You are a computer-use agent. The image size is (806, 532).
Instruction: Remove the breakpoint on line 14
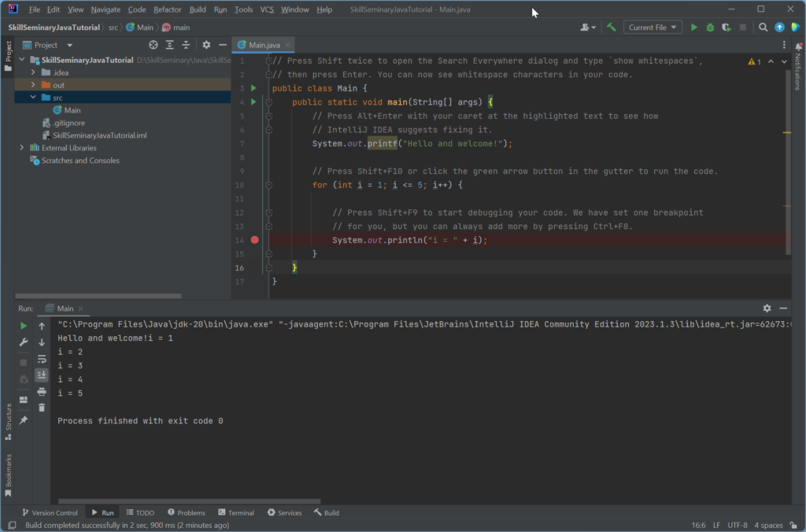pos(254,240)
